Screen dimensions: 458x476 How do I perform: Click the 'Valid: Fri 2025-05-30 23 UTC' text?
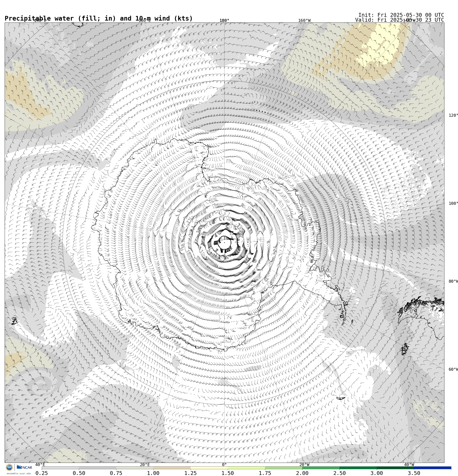coord(399,20)
